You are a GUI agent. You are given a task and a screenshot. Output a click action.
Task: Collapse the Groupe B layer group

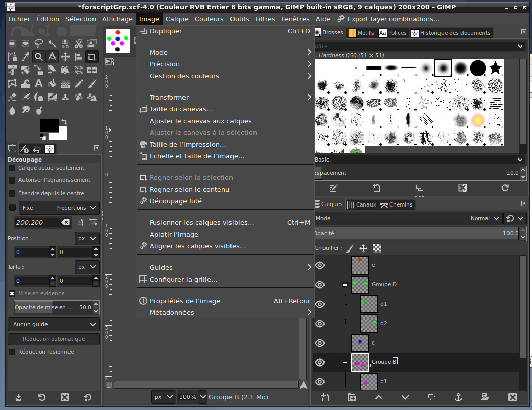coord(345,362)
